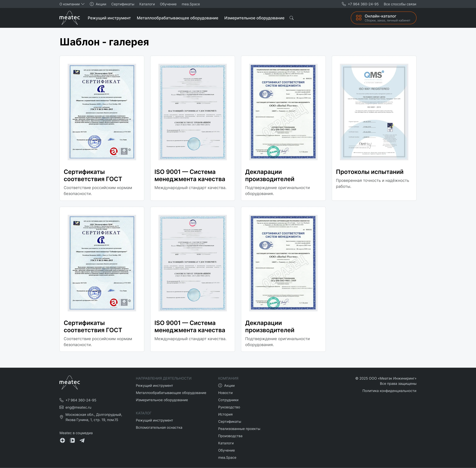This screenshot has height=468, width=476.
Task: Open the search magnifier icon in header
Action: 291,18
